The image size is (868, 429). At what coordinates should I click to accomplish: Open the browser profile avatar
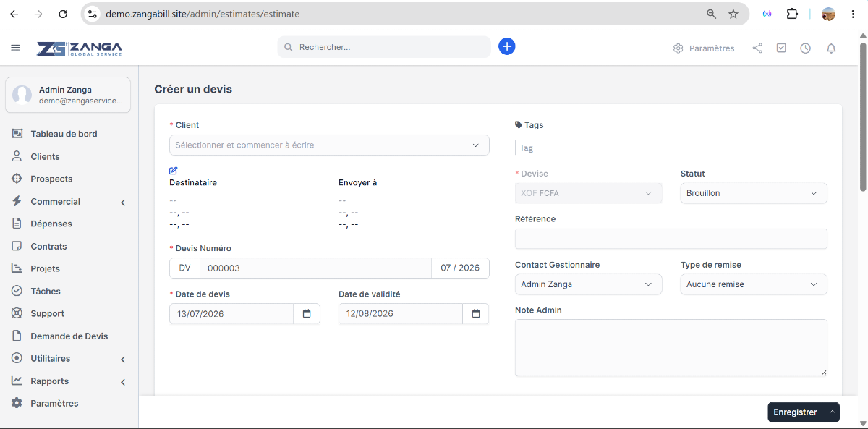tap(829, 14)
